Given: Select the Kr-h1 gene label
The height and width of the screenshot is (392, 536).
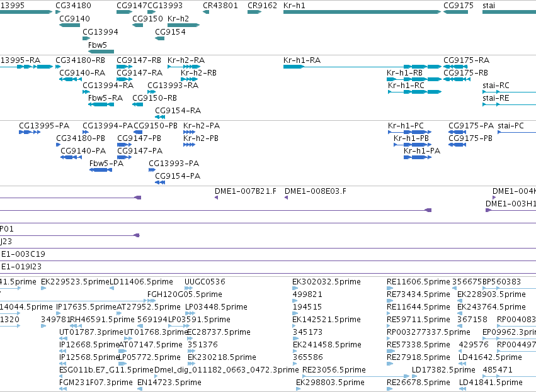Looking at the screenshot, I should click(294, 6).
